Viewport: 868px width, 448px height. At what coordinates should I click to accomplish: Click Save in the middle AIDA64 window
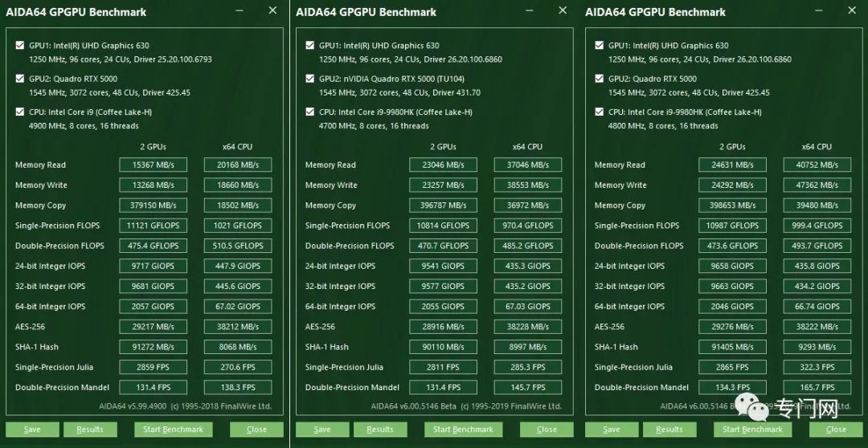[x=322, y=430]
